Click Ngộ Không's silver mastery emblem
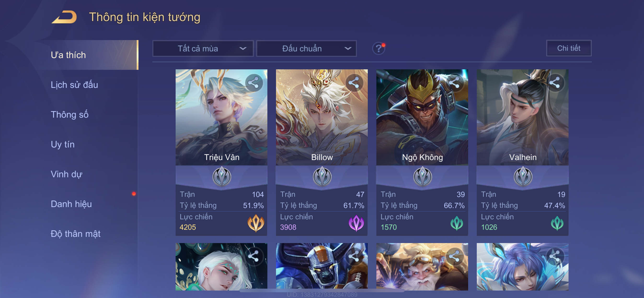 (422, 177)
